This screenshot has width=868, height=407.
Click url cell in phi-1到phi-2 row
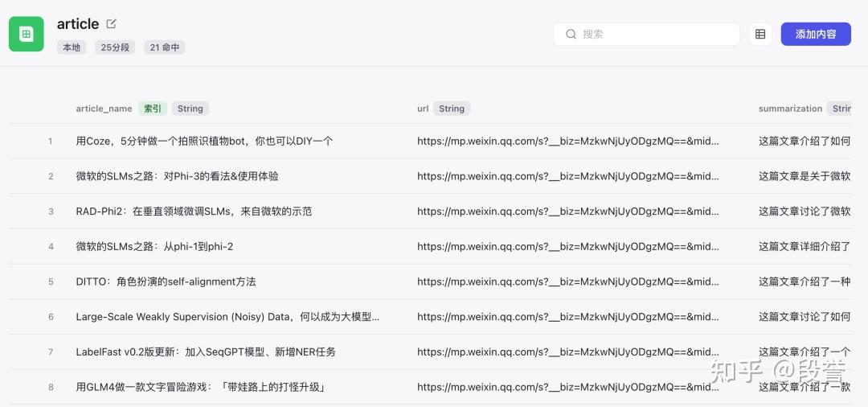pyautogui.click(x=568, y=246)
